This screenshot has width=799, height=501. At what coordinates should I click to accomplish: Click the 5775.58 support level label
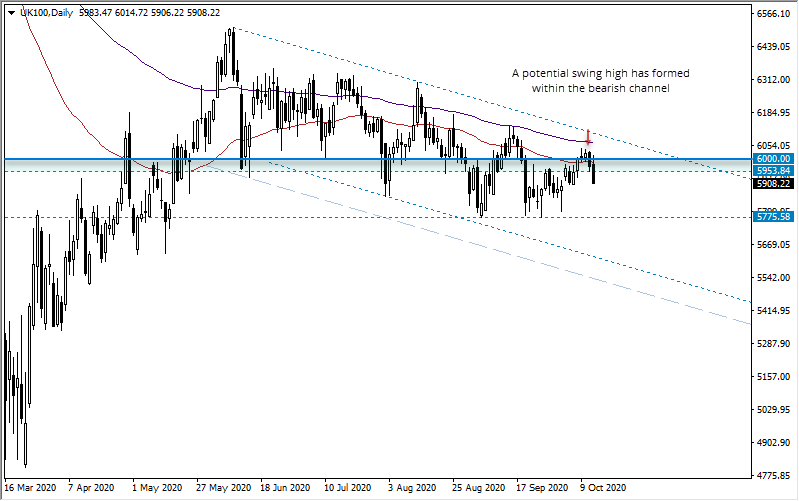(x=775, y=217)
